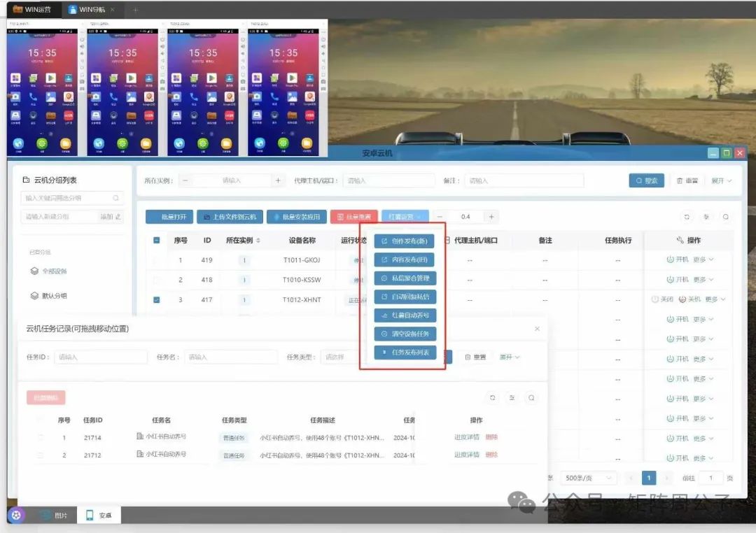The image size is (756, 533).
Task: Close the 云机任务记录 panel
Action: tap(537, 329)
